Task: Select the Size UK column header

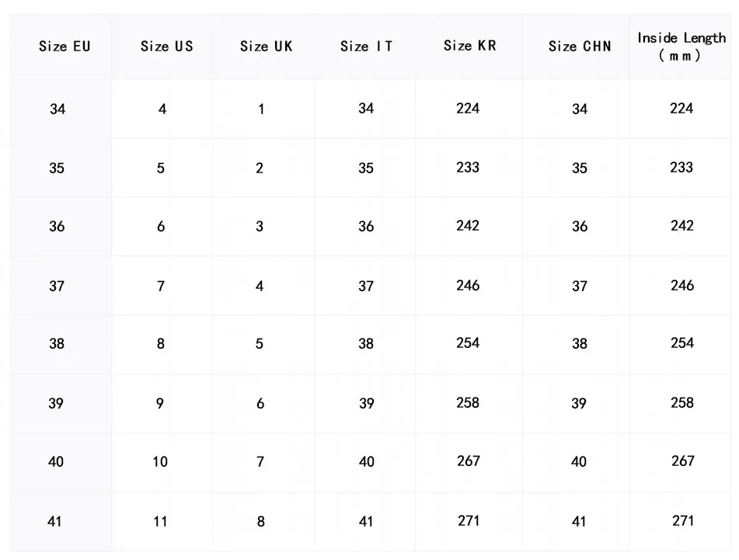Action: (x=266, y=47)
